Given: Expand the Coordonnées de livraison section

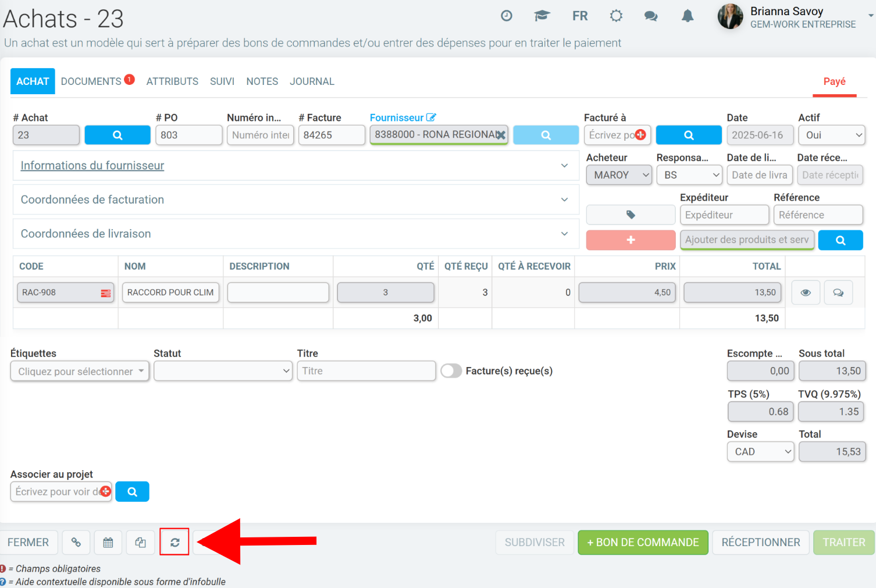Looking at the screenshot, I should coord(296,234).
